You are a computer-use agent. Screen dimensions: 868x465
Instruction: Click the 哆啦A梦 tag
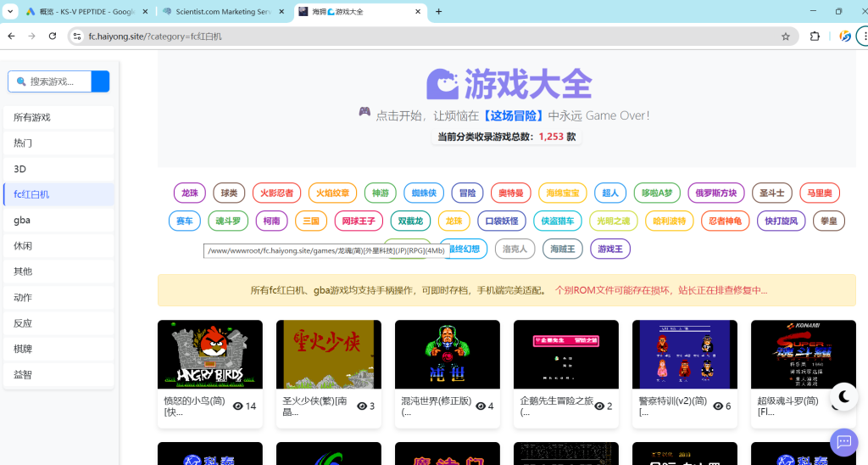click(657, 193)
